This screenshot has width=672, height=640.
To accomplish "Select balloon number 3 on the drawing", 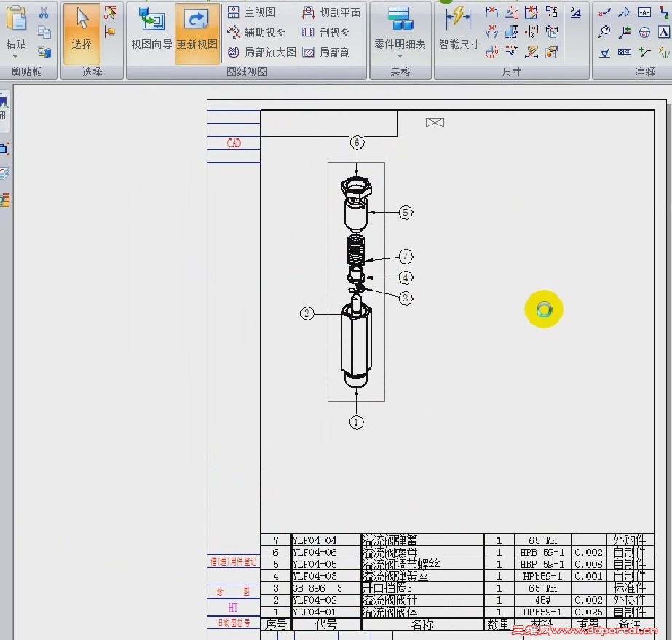I will click(x=406, y=298).
